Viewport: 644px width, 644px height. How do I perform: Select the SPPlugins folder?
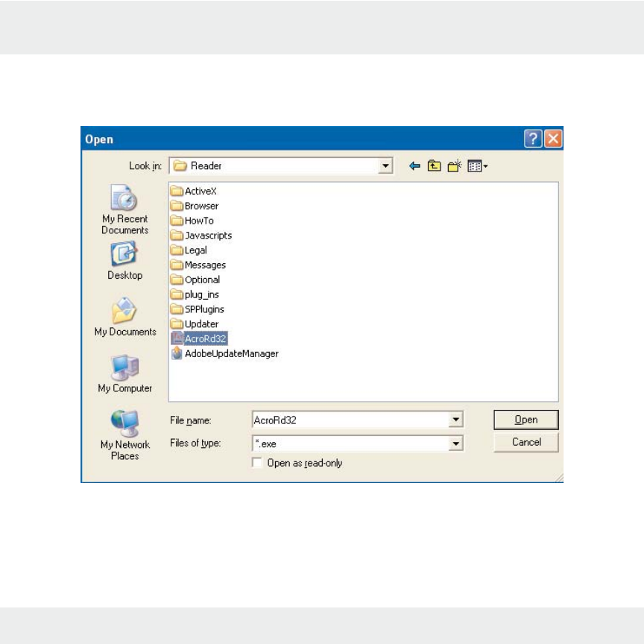point(198,309)
